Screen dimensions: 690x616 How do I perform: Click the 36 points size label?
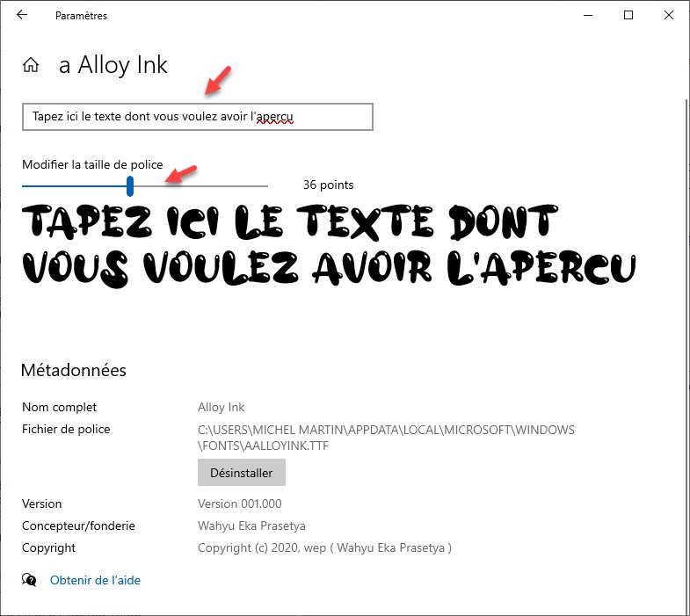tap(328, 185)
